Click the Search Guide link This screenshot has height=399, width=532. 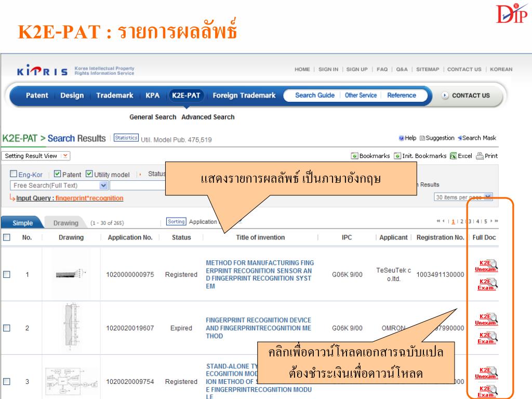[314, 96]
